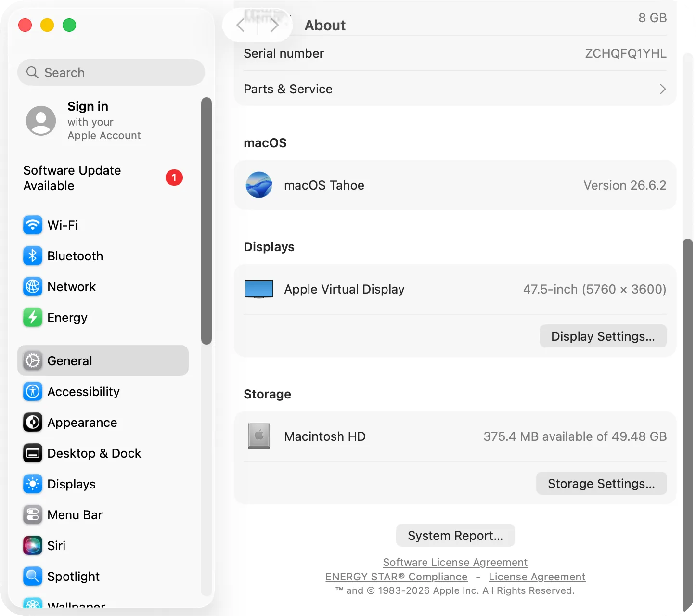This screenshot has width=696, height=616.
Task: Go forward with the right arrow
Action: [x=274, y=25]
